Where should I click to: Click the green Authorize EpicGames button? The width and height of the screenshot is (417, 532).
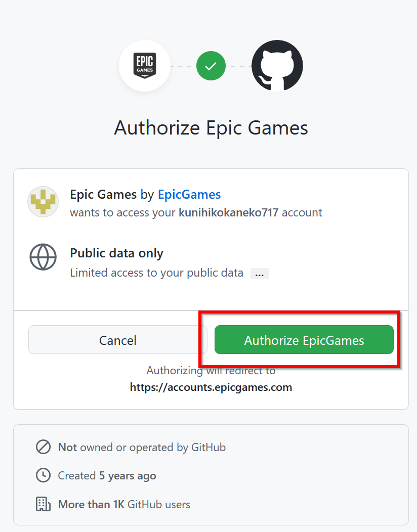[x=304, y=340]
